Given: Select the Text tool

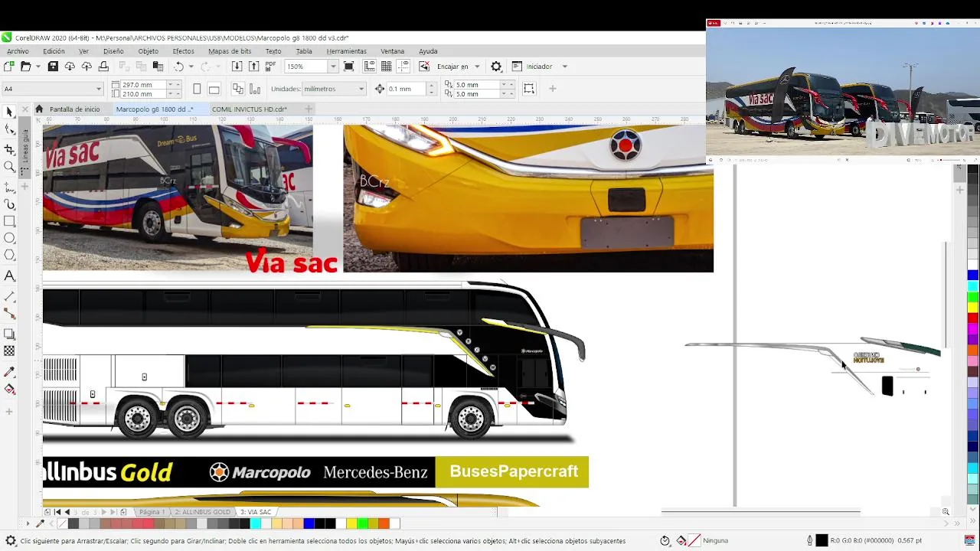Looking at the screenshot, I should (9, 275).
